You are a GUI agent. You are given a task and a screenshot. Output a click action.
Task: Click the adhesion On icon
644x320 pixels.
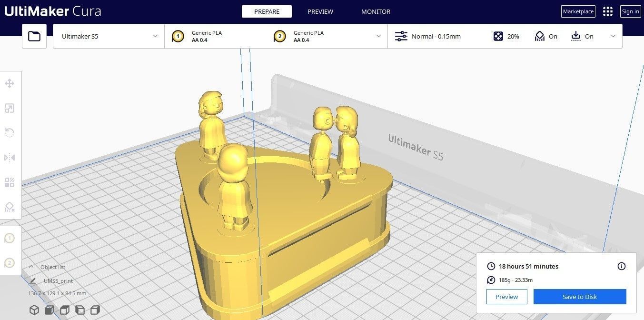tap(575, 36)
